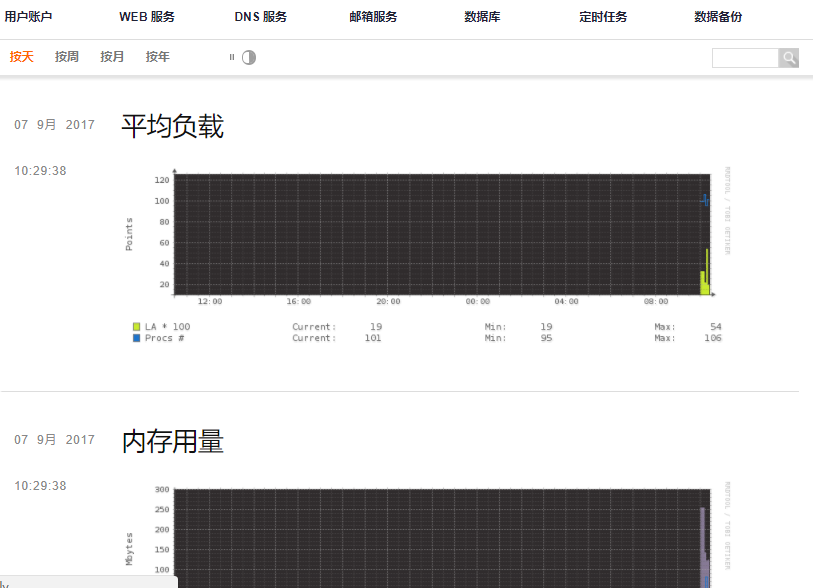Click the 10:29:38 time under 内存用量 date
Image resolution: width=813 pixels, height=588 pixels.
click(40, 486)
